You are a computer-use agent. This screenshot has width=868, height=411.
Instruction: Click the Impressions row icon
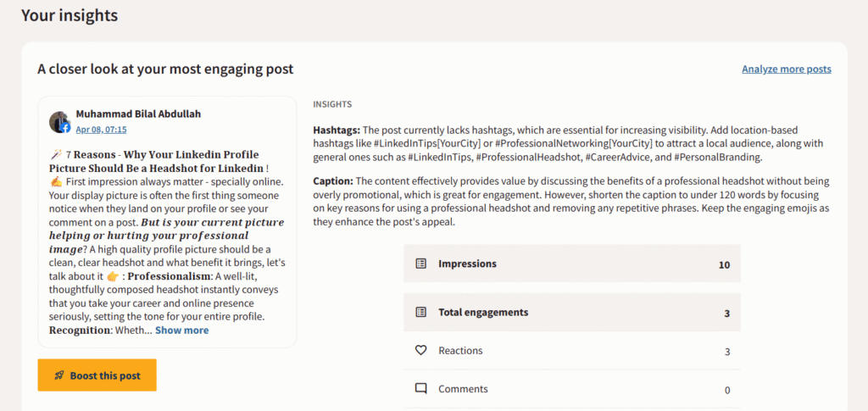pyautogui.click(x=420, y=264)
